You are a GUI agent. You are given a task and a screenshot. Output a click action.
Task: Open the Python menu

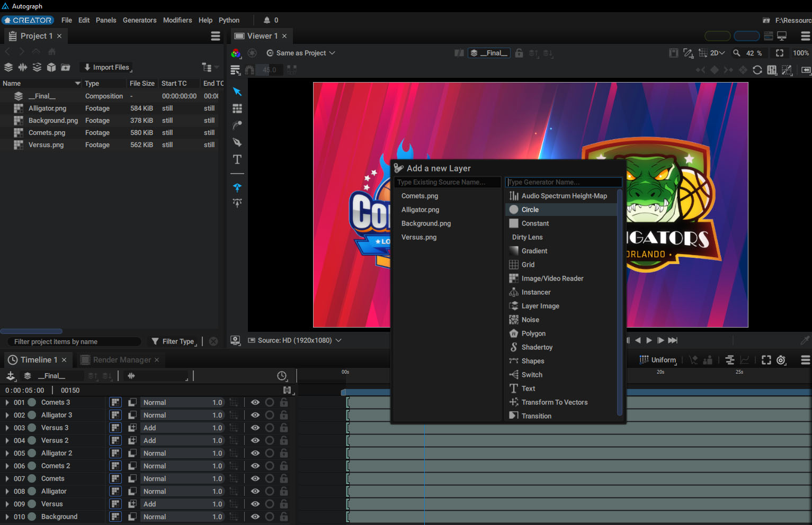[x=229, y=20]
